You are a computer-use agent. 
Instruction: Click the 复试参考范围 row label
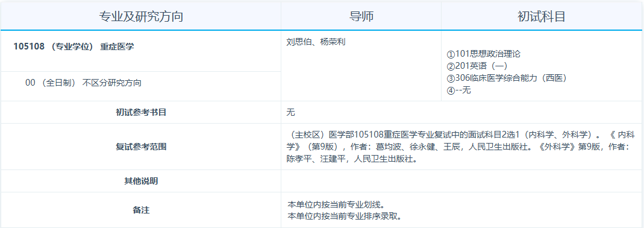pos(141,147)
